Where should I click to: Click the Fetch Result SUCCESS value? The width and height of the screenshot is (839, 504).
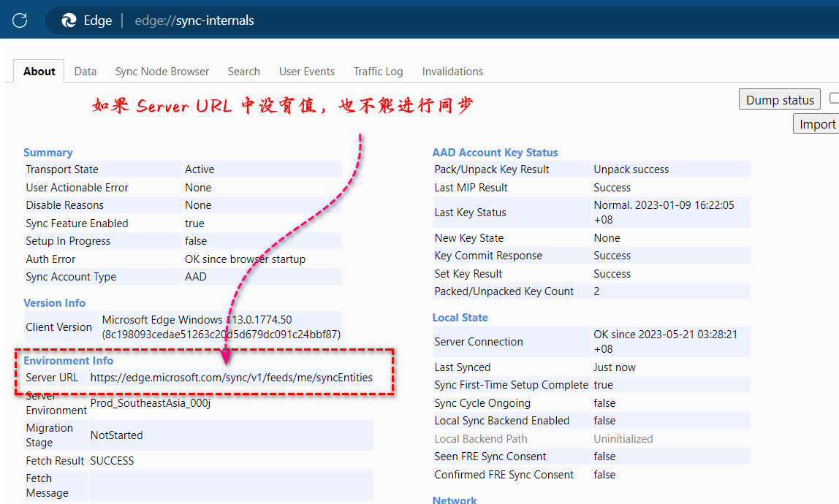112,461
